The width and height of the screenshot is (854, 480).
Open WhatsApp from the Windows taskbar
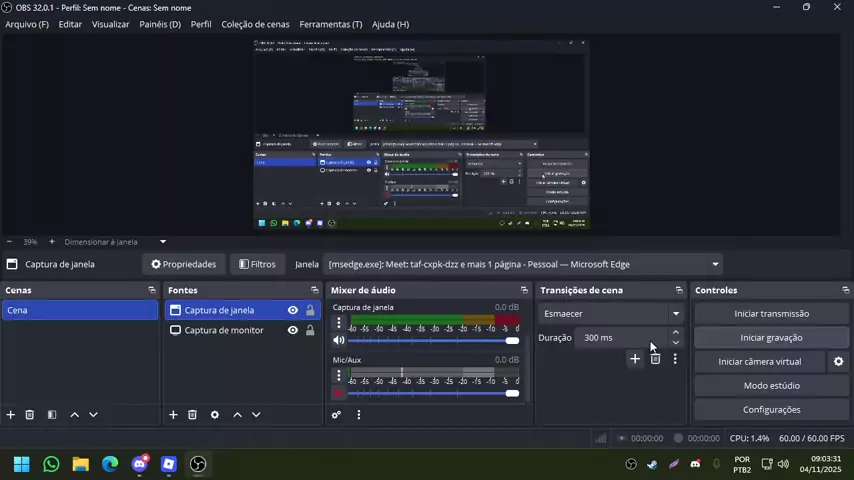coord(51,464)
